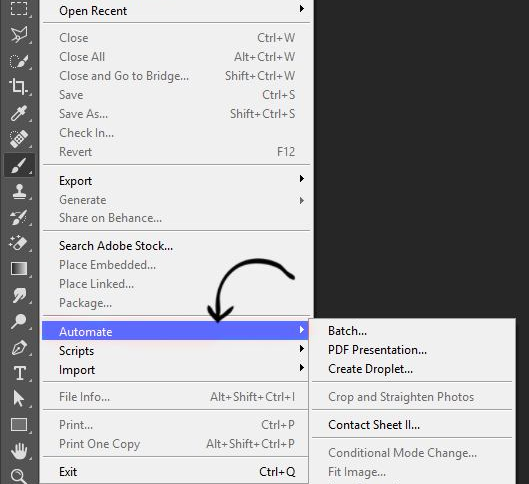
Task: Select the Hand tool
Action: [x=19, y=451]
